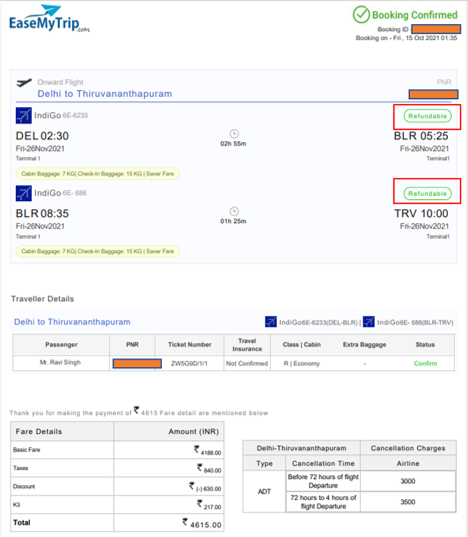Click redacted PNR cell in passenger table
This screenshot has height=537, width=468.
pyautogui.click(x=137, y=363)
